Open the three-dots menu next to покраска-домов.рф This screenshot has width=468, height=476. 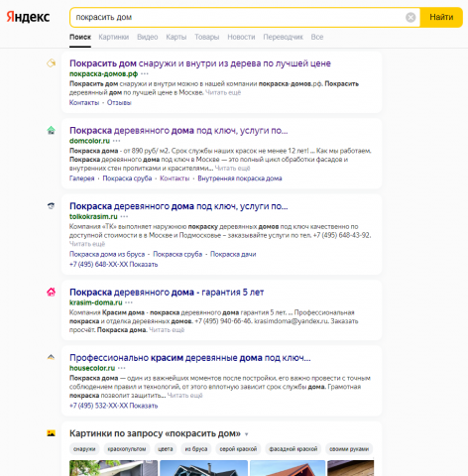tap(145, 73)
